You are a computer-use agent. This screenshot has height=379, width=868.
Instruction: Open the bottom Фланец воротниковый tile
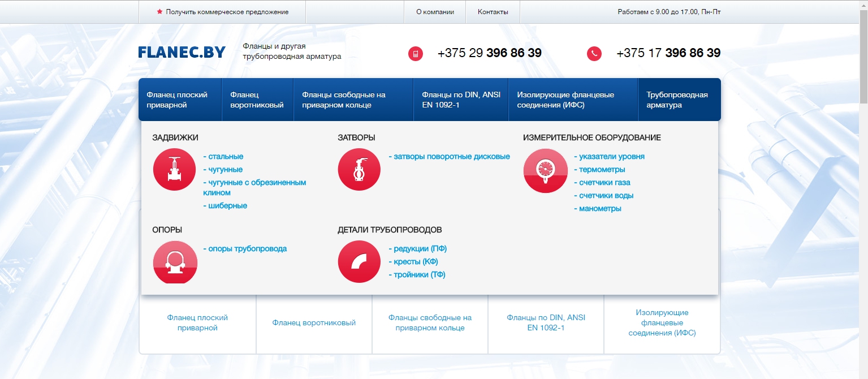pyautogui.click(x=314, y=323)
